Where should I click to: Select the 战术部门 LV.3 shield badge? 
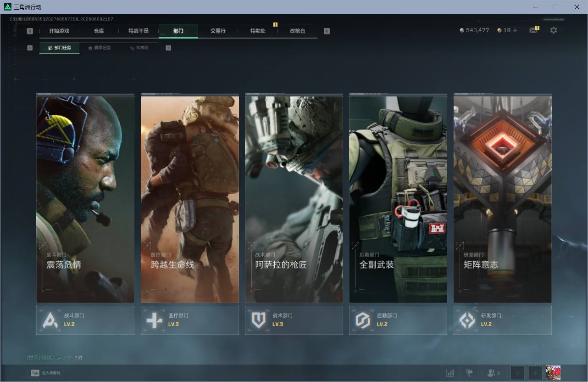click(x=294, y=320)
